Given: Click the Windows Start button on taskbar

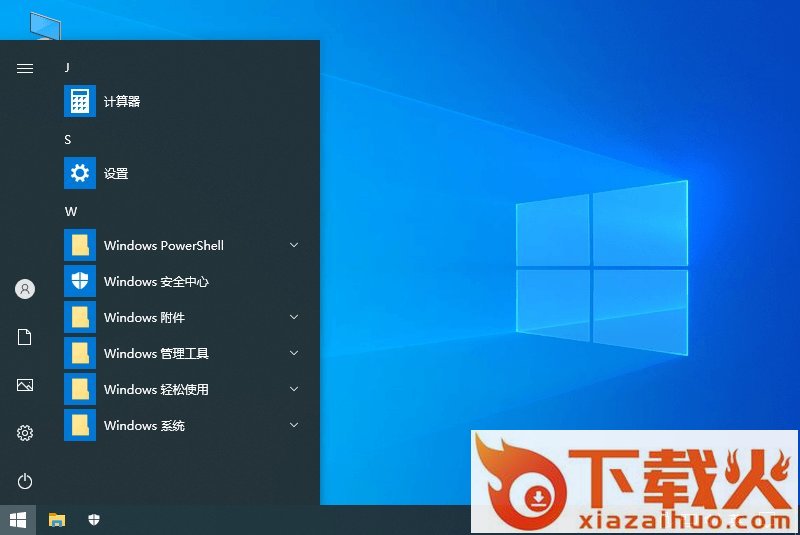Looking at the screenshot, I should coord(17,519).
